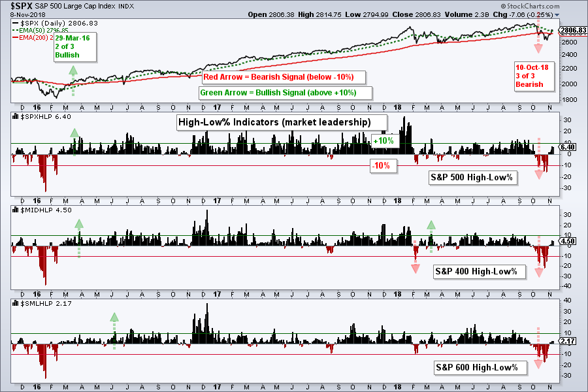
Task: Click the $MIDHLP 4.50 indicator name
Action: point(46,210)
